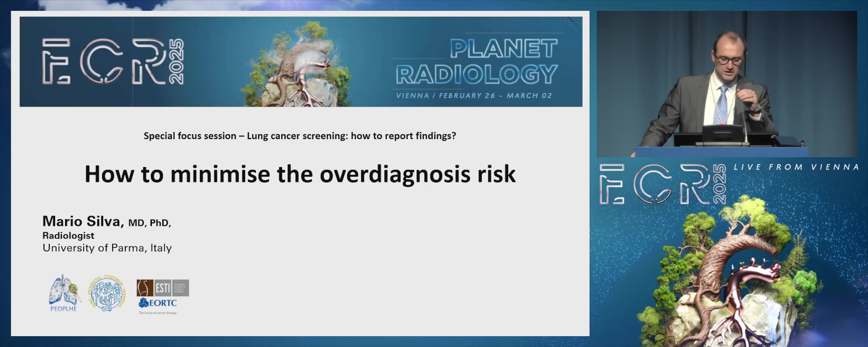The width and height of the screenshot is (868, 347).
Task: Click 'The future of cancer therapy' tagline
Action: tap(158, 313)
